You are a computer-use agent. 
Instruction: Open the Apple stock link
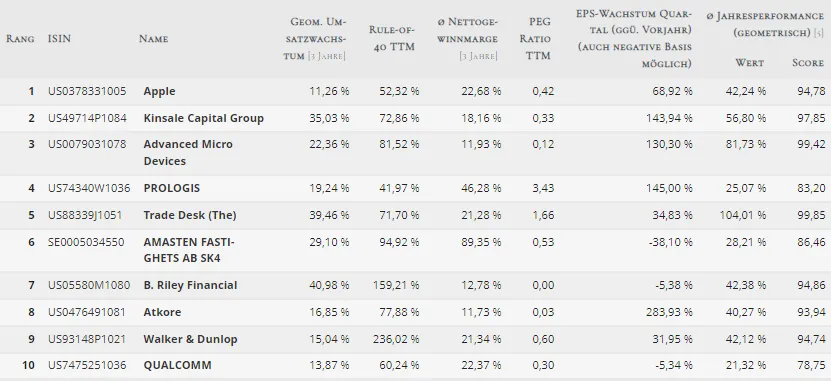pos(159,91)
